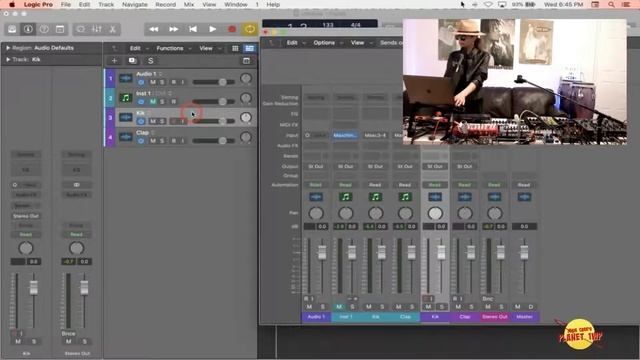The height and width of the screenshot is (360, 640).
Task: Select the Stereo Out channel name label in Mixer
Action: click(x=495, y=317)
